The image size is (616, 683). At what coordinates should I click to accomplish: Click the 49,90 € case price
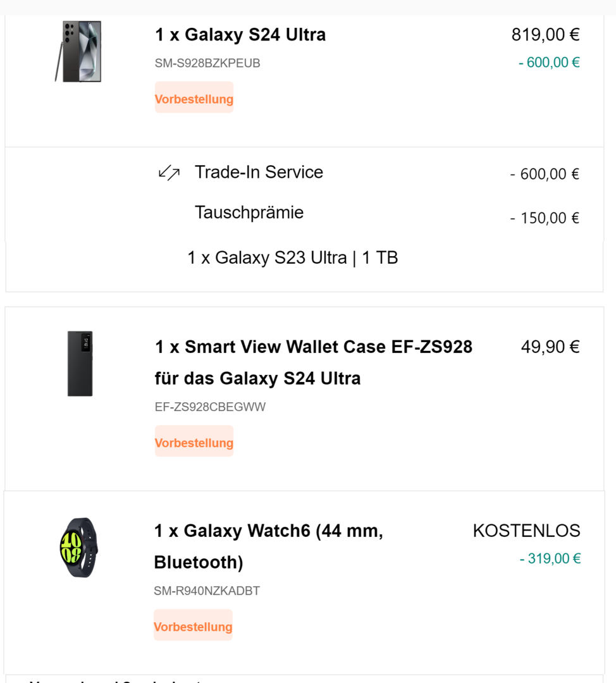coord(550,347)
